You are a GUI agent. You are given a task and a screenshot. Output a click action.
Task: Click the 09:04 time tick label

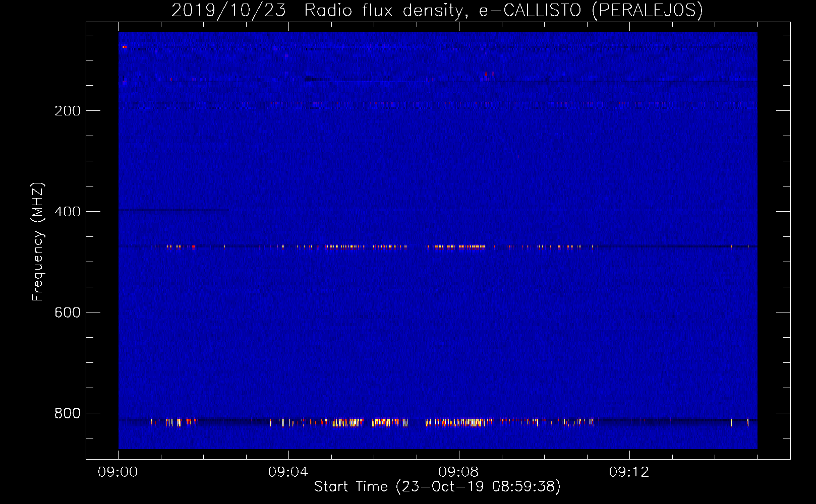tap(288, 472)
